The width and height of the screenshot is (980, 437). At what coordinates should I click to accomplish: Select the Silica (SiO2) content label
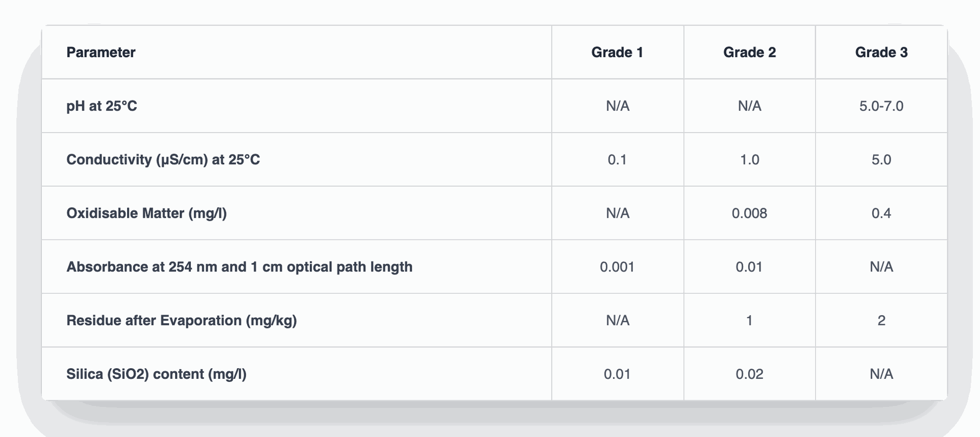156,374
